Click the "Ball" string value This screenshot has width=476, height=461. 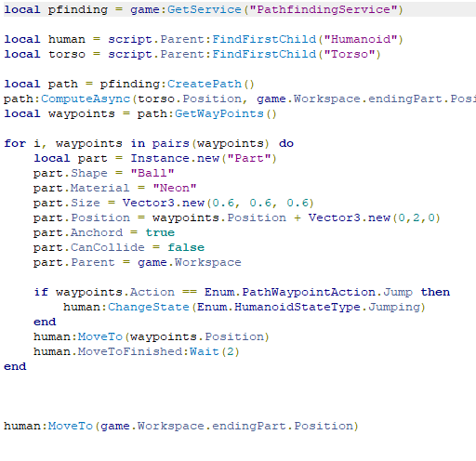152,173
